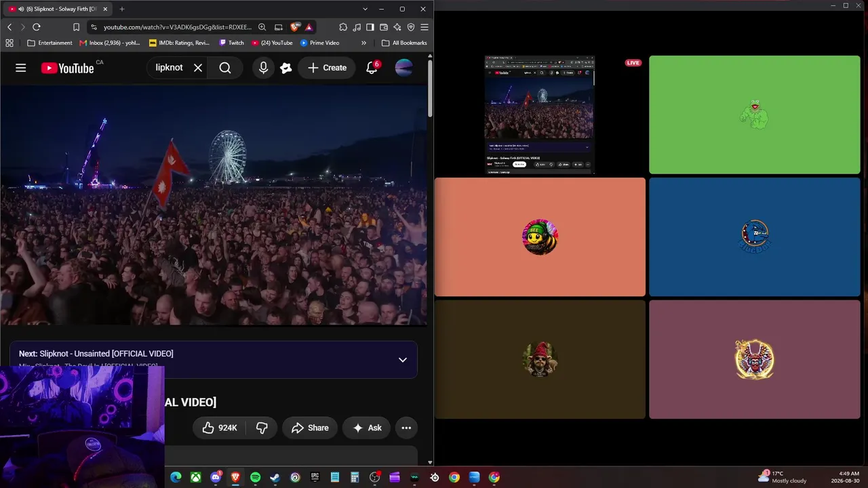Open the Twitch bookmark

point(231,43)
